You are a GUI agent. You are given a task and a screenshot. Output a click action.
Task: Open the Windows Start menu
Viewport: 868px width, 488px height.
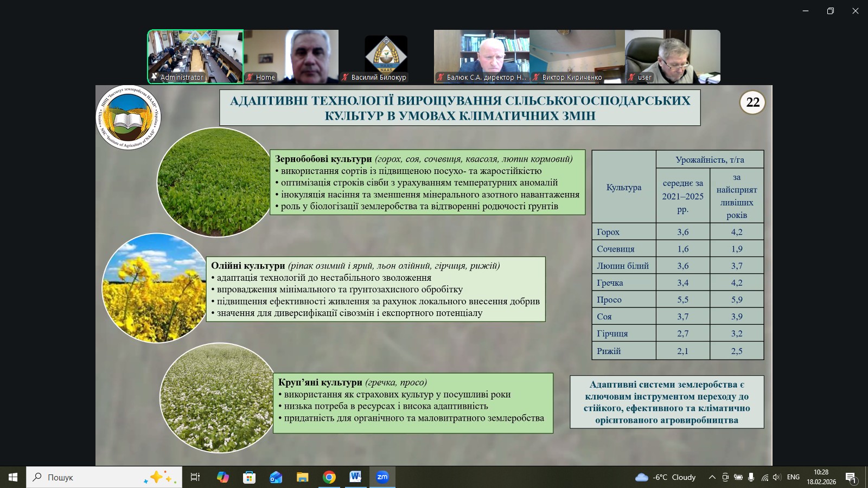[x=13, y=477]
